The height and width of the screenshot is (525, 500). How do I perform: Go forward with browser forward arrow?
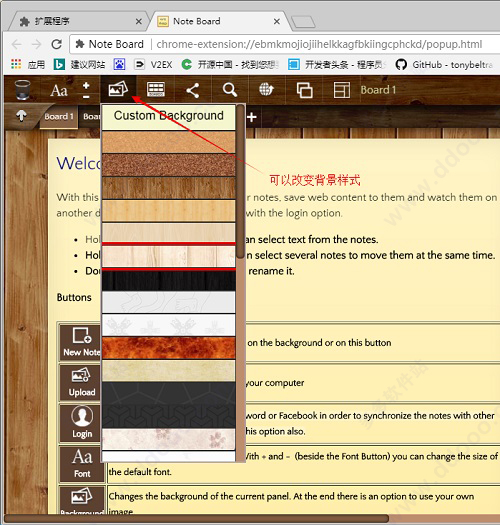click(37, 44)
